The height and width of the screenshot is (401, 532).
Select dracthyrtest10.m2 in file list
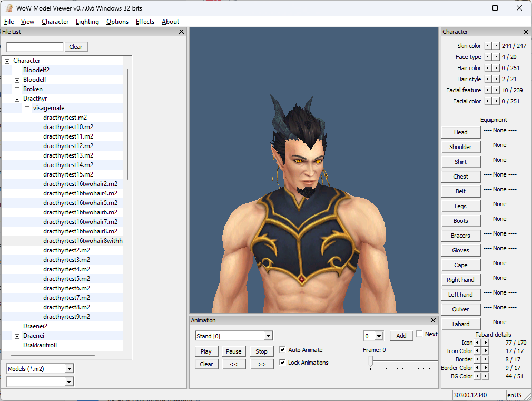coord(68,126)
